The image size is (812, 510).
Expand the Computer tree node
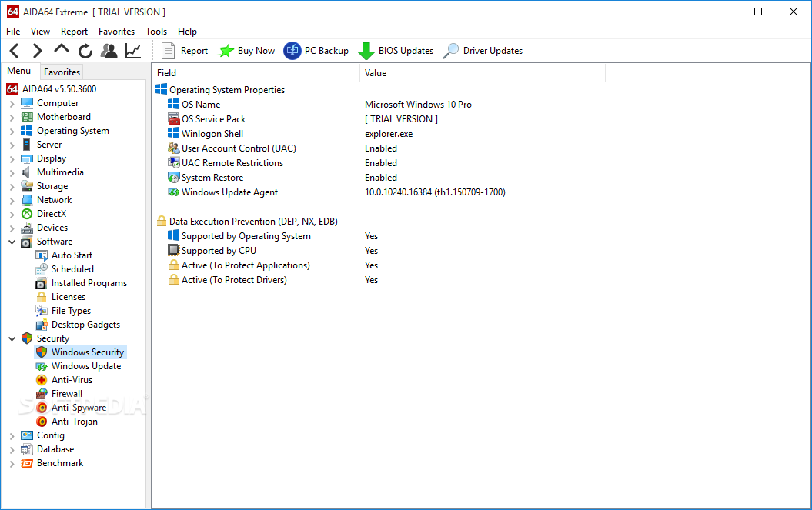tap(12, 104)
